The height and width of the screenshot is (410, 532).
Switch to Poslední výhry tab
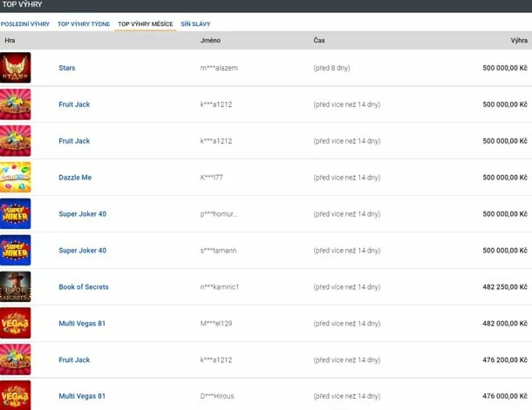(x=25, y=24)
